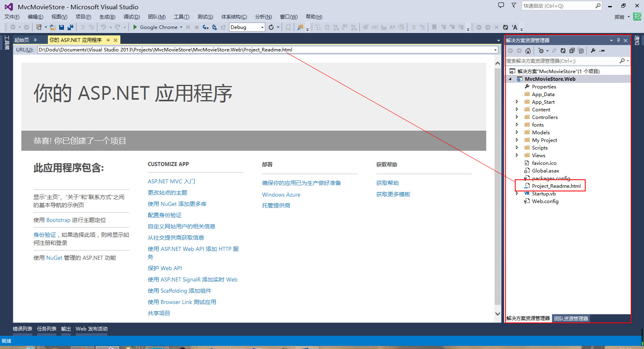Expand the Startup.vb file node
The height and width of the screenshot is (349, 644).
click(517, 193)
